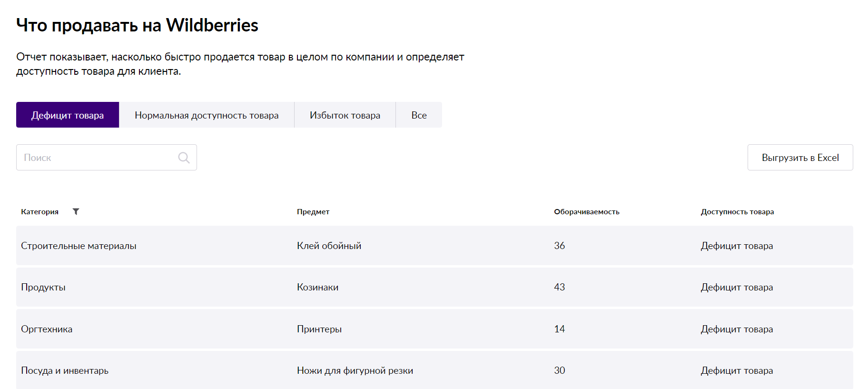Select the Оргтехника category row

[x=47, y=329]
